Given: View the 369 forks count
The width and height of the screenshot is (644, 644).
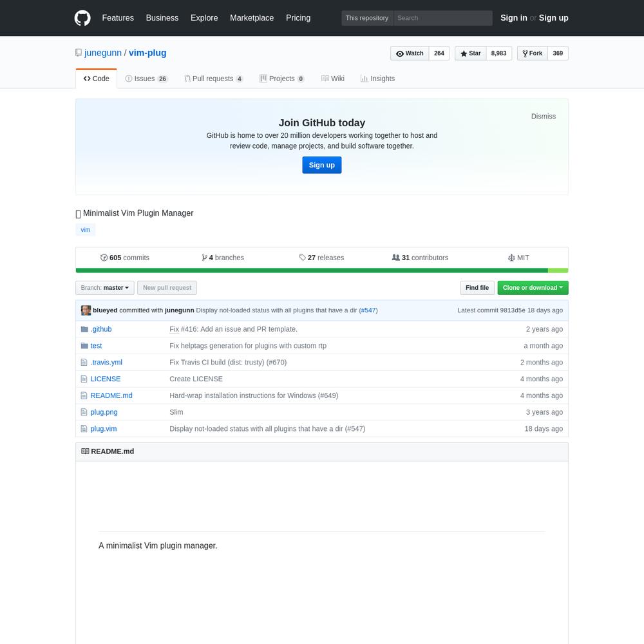Looking at the screenshot, I should coord(558,53).
